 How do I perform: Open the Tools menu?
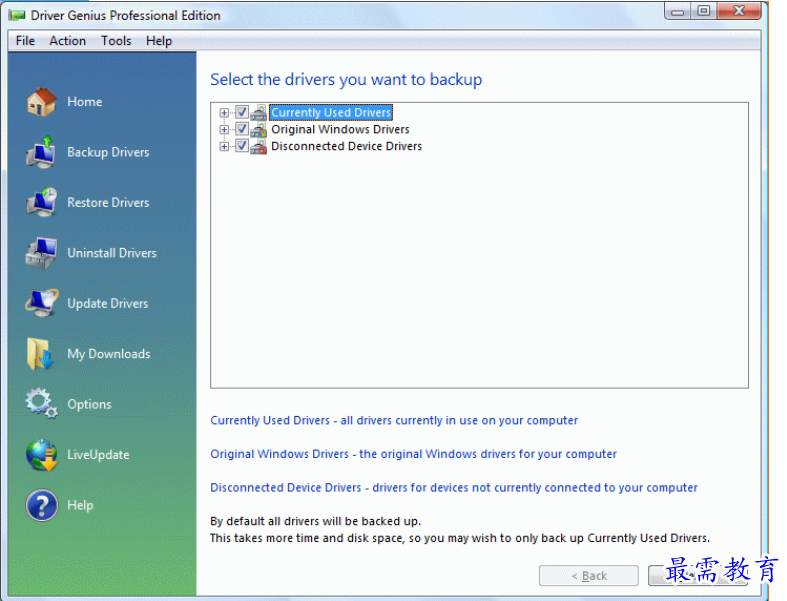click(x=116, y=41)
